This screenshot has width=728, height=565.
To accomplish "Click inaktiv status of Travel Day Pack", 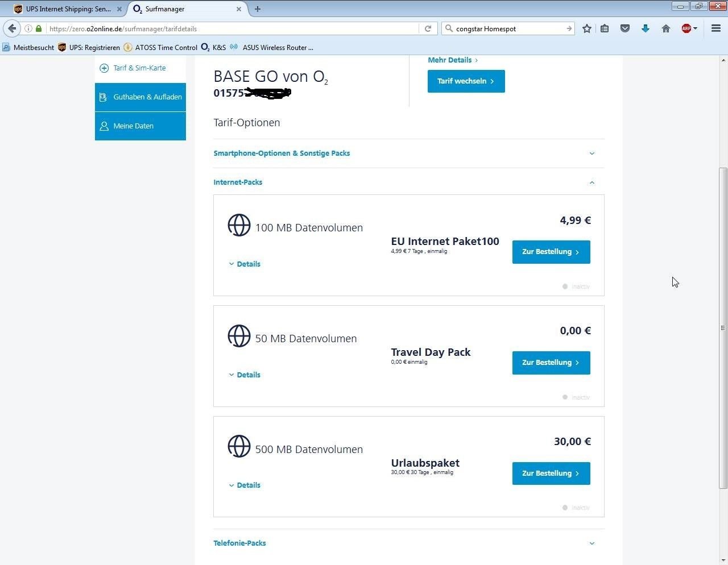I will pos(576,398).
